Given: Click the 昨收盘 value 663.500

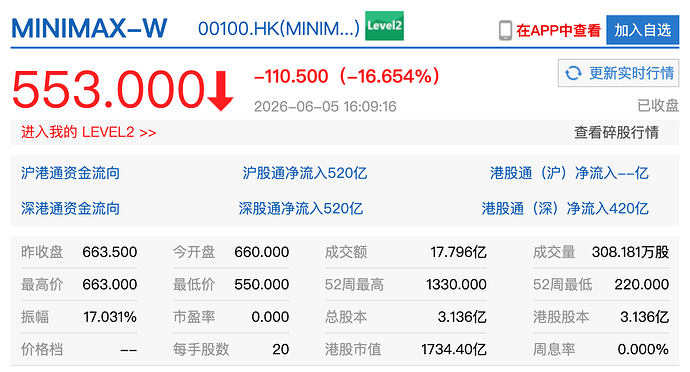Looking at the screenshot, I should tap(110, 252).
